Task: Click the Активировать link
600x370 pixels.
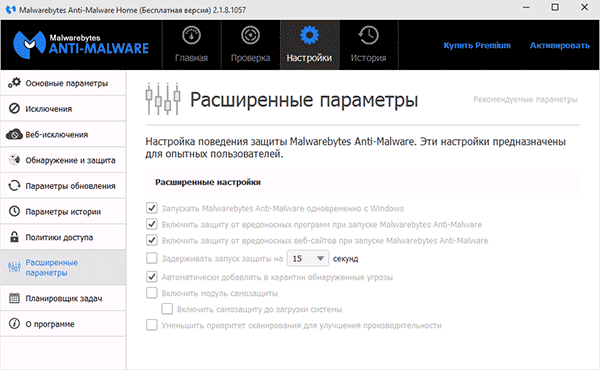Action: pyautogui.click(x=559, y=45)
